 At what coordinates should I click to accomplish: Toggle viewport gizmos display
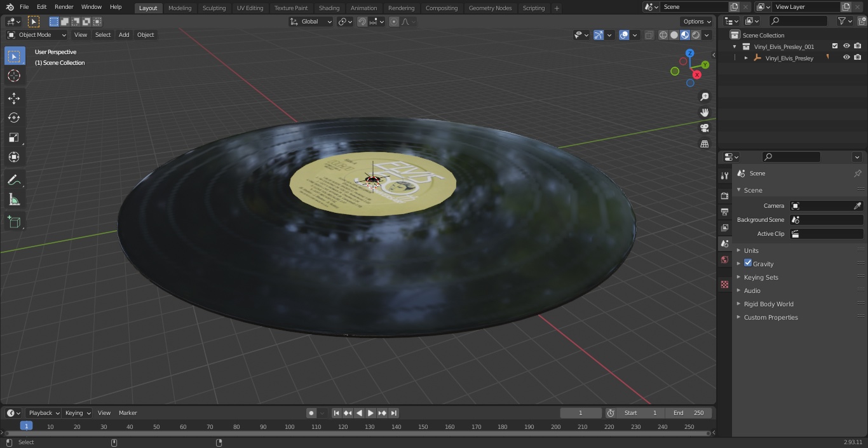(599, 35)
